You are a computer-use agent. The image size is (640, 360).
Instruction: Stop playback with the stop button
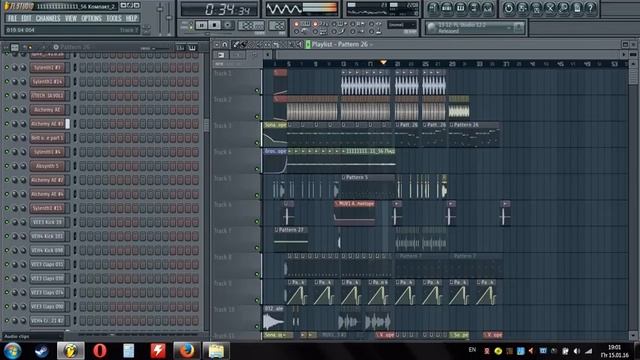point(215,25)
